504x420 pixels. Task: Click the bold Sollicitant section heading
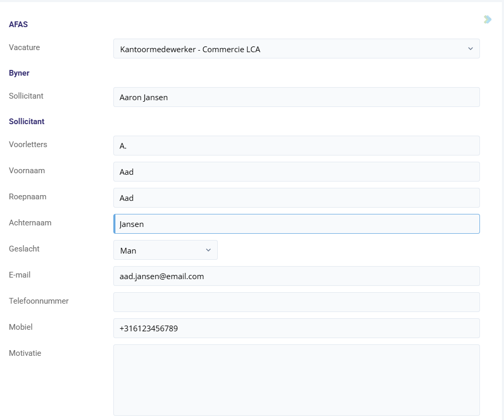(27, 122)
